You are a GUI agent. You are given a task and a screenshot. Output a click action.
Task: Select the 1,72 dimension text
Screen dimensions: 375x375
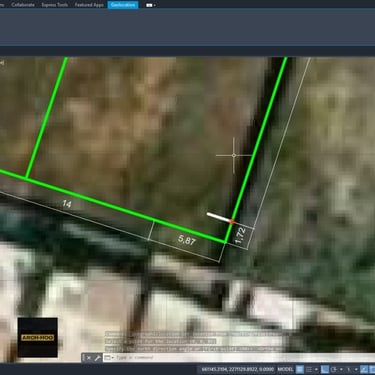pos(241,235)
